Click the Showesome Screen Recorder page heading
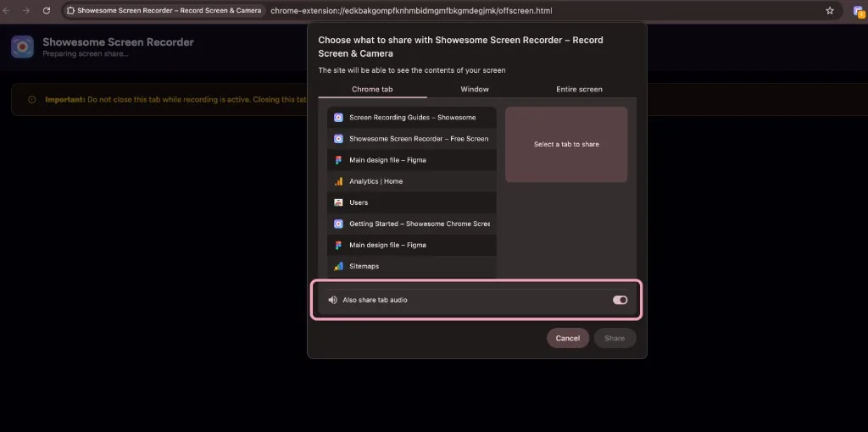Viewport: 868px width, 432px height. [118, 42]
